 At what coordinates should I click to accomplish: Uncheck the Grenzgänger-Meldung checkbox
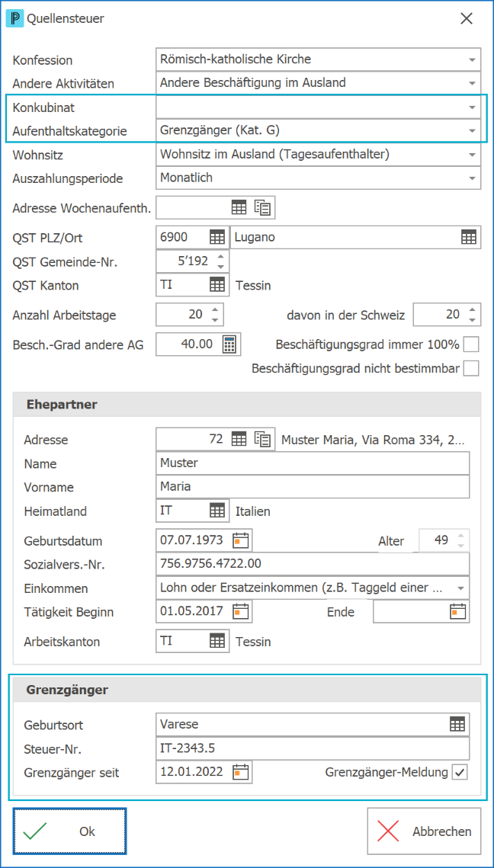460,772
